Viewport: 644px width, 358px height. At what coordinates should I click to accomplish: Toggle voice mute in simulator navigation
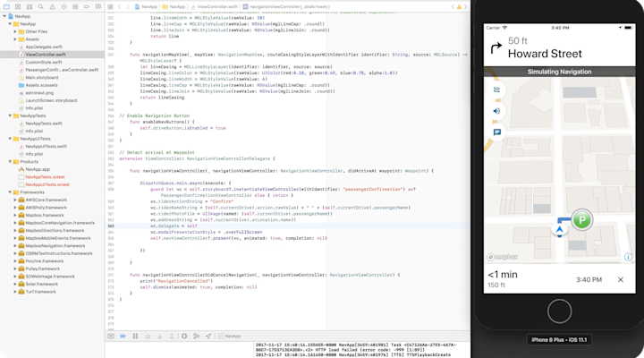pos(496,111)
